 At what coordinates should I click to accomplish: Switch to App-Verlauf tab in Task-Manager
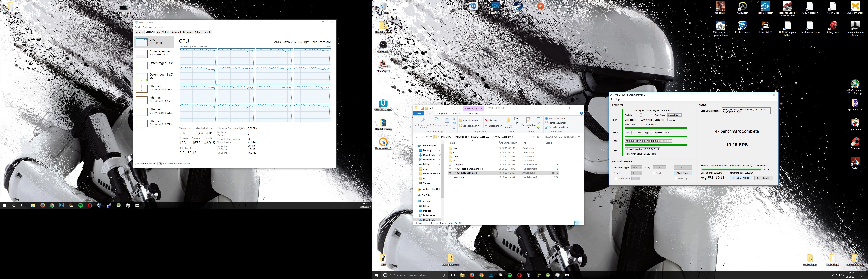[163, 32]
